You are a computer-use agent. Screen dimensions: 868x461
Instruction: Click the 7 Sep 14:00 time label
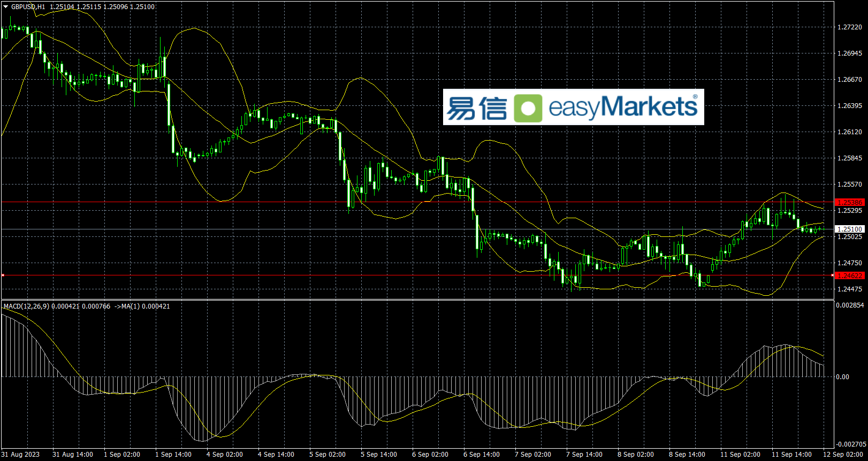click(x=584, y=455)
